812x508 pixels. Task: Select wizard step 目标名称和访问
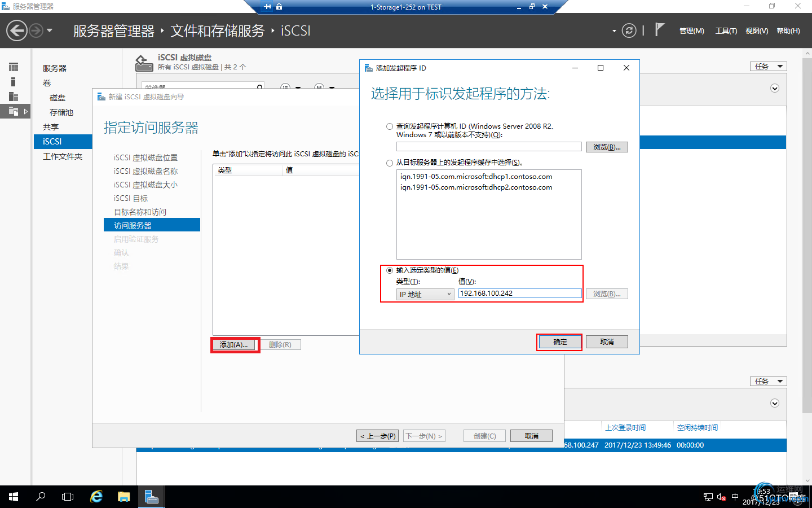coord(140,212)
